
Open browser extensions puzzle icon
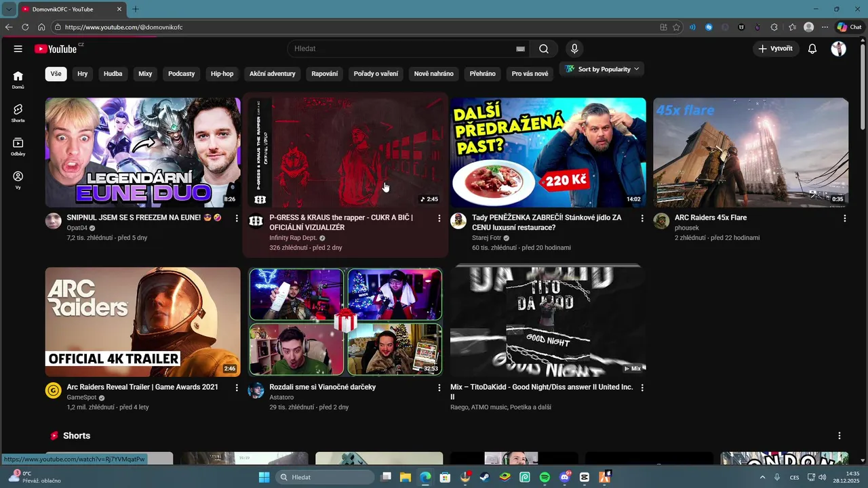[x=774, y=27]
